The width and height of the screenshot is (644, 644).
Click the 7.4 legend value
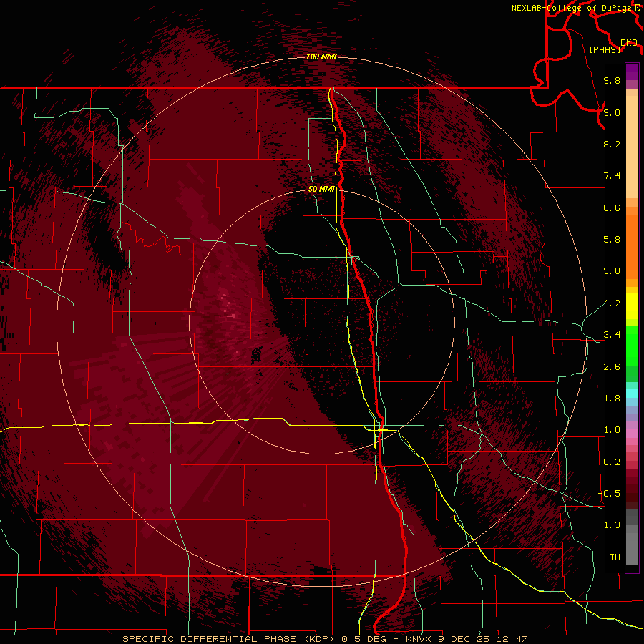pyautogui.click(x=612, y=176)
